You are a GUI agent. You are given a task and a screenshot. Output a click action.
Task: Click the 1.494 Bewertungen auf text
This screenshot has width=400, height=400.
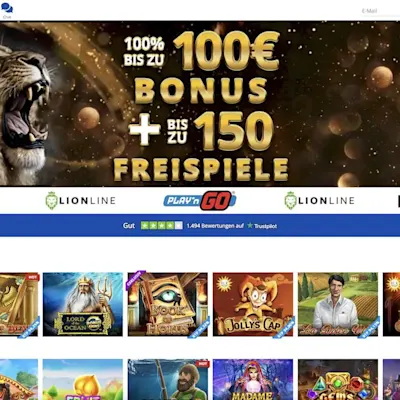pos(215,226)
